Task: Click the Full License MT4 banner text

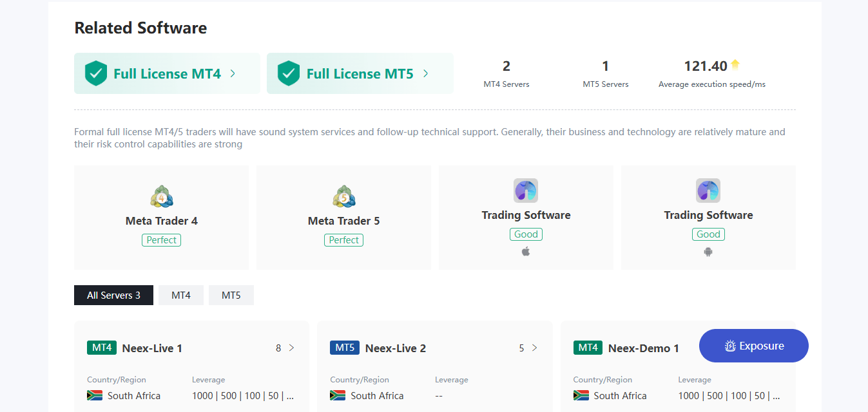Action: pyautogui.click(x=168, y=73)
